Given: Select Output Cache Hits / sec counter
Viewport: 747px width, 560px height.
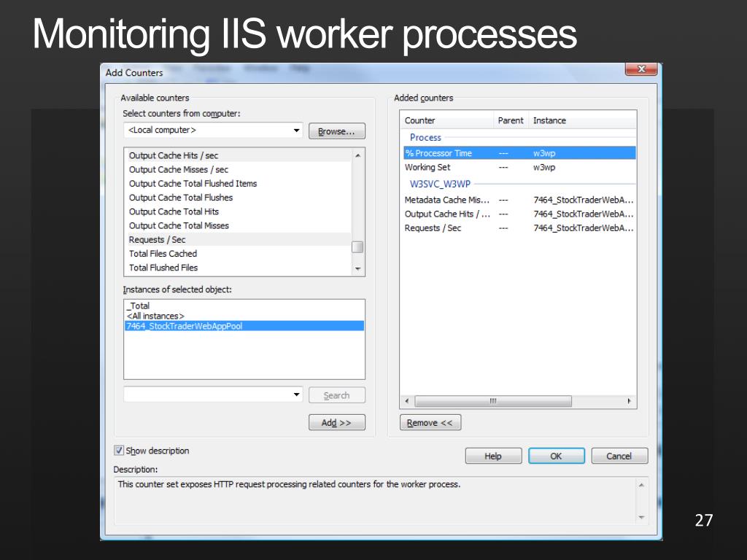Looking at the screenshot, I should (174, 155).
